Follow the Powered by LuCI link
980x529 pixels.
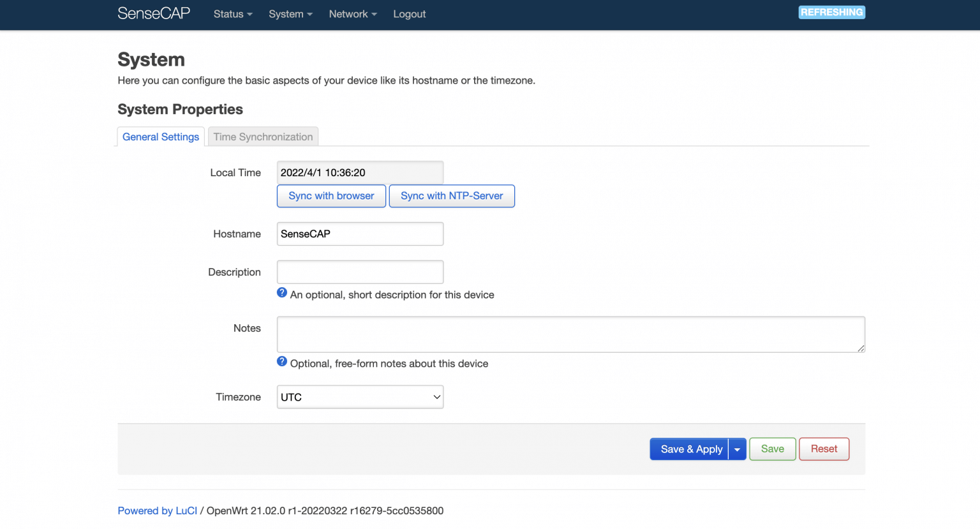coord(158,510)
